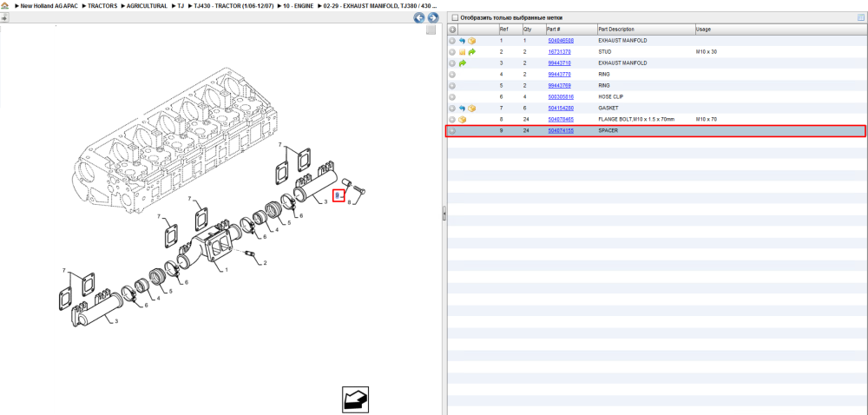Viewport: 868px width, 415px height.
Task: Enable the 'Отобразить только выбранные метки' checkbox
Action: point(455,17)
